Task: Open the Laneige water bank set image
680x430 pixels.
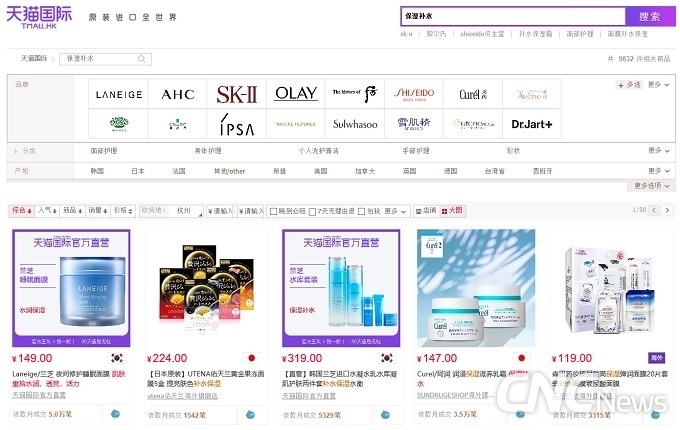Action: (x=341, y=288)
